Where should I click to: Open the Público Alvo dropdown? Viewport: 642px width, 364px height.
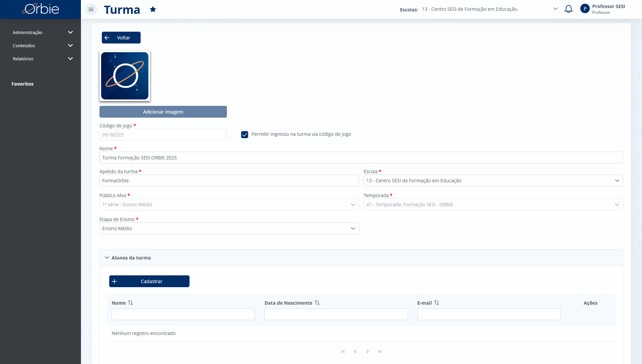point(229,205)
